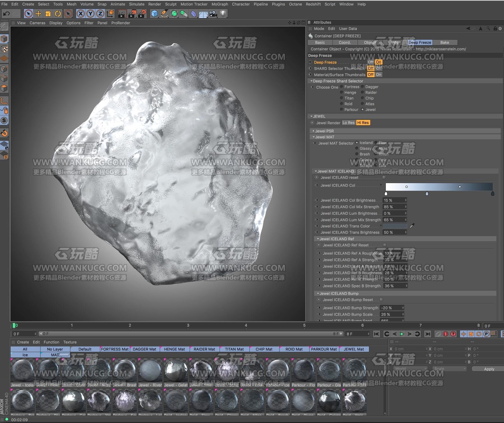Choose the Fortress shard option
The height and width of the screenshot is (423, 504).
pos(342,87)
